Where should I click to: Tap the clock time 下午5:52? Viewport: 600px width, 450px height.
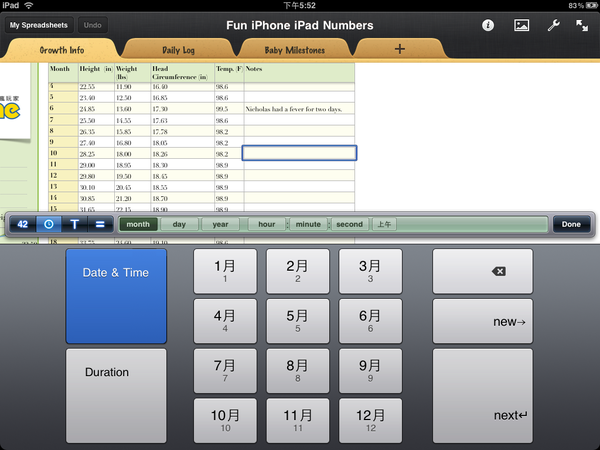pos(299,5)
